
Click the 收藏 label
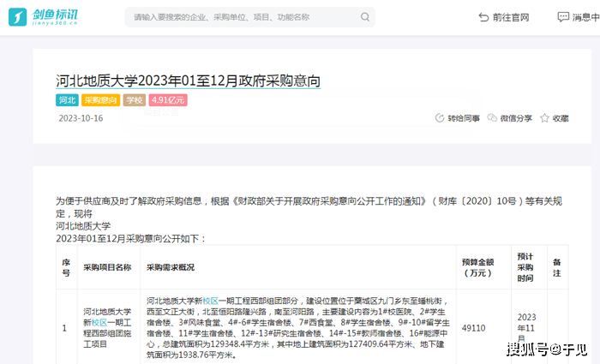point(561,118)
